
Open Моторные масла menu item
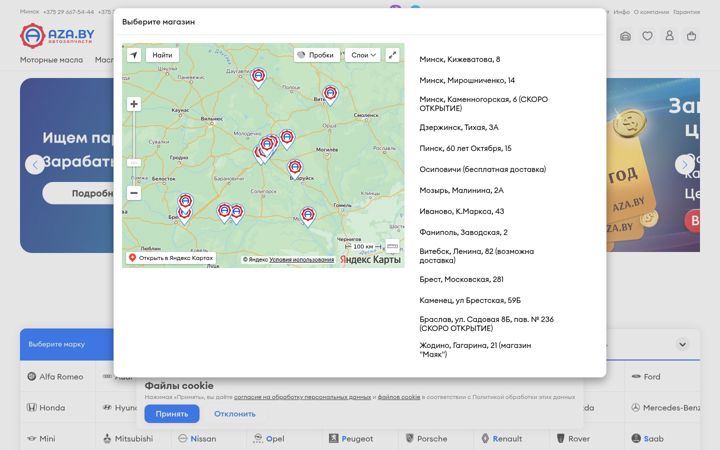pyautogui.click(x=51, y=60)
